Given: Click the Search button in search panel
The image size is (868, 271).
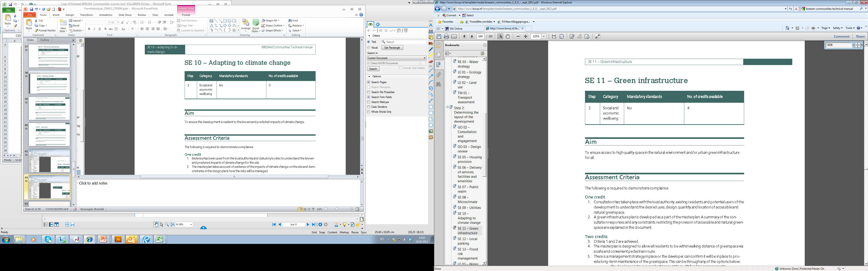Looking at the screenshot, I should [373, 69].
